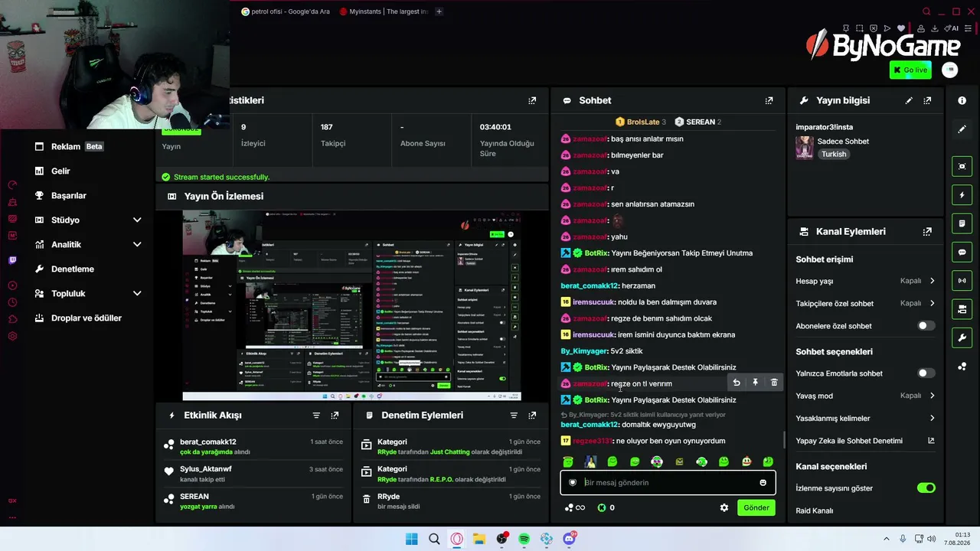Delete the hovered chat message
980x551 pixels.
pyautogui.click(x=774, y=383)
